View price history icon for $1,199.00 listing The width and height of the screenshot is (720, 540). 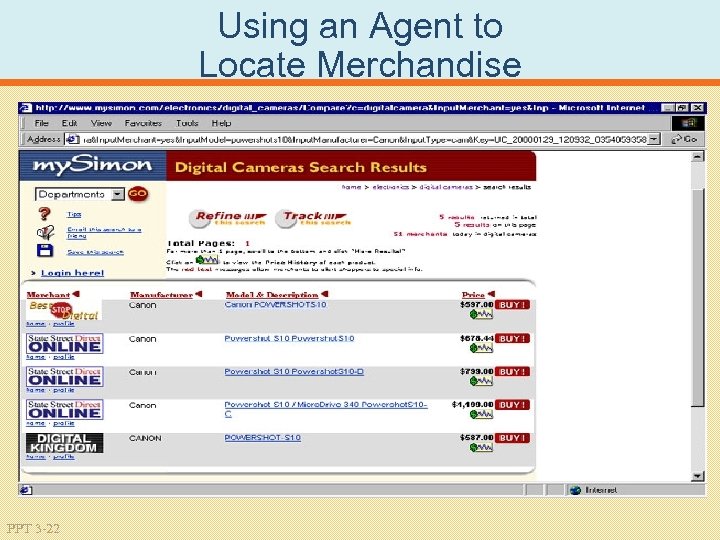(481, 414)
